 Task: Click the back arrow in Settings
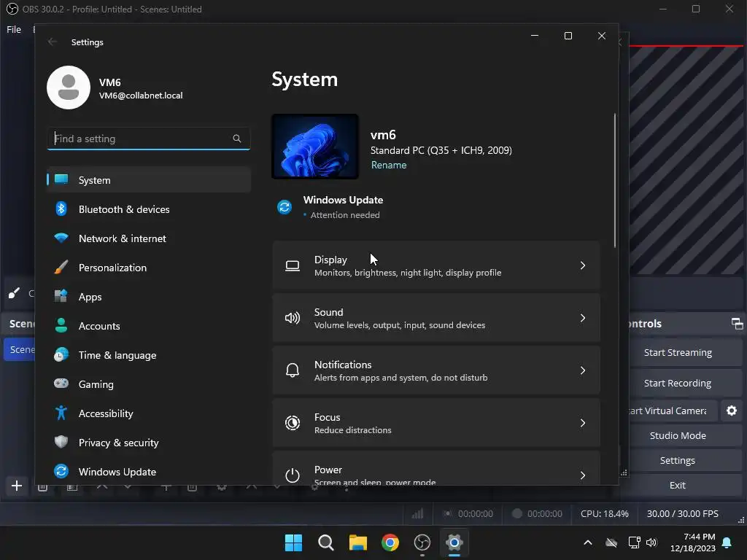point(53,42)
